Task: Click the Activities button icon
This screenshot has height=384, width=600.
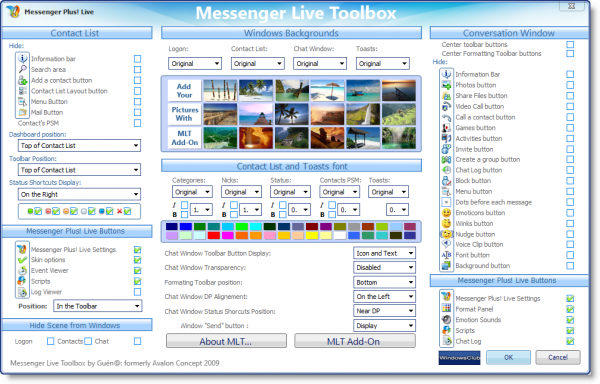Action: (446, 138)
